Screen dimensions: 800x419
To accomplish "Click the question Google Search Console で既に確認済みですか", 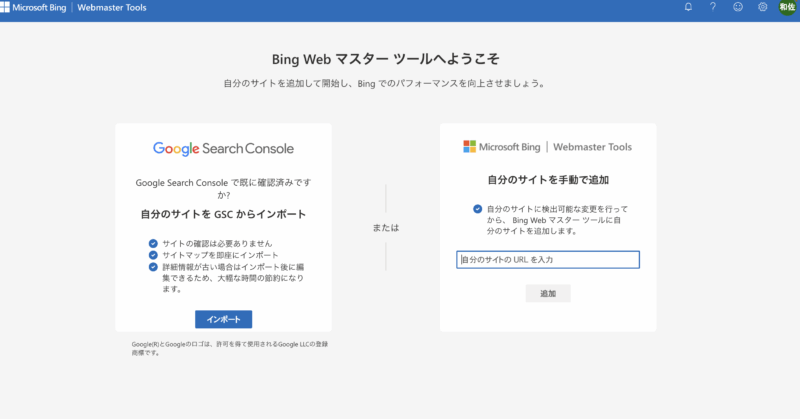I will [x=223, y=188].
